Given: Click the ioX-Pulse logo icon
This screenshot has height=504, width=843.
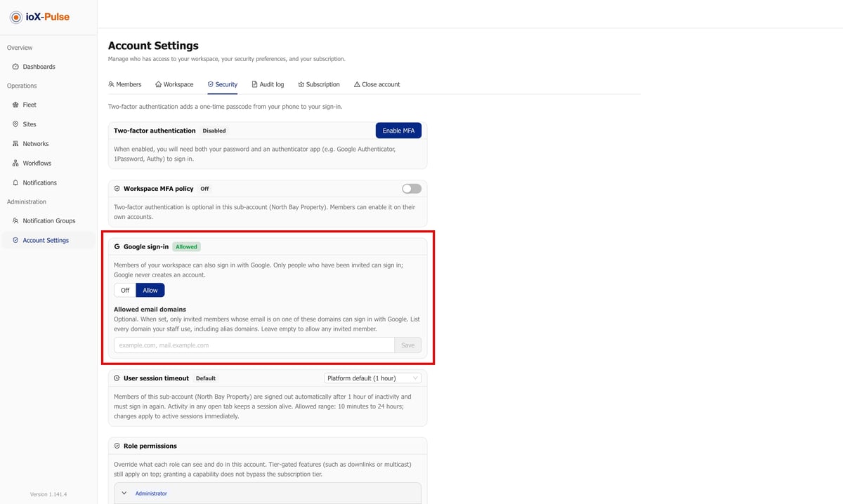Looking at the screenshot, I should click(16, 17).
